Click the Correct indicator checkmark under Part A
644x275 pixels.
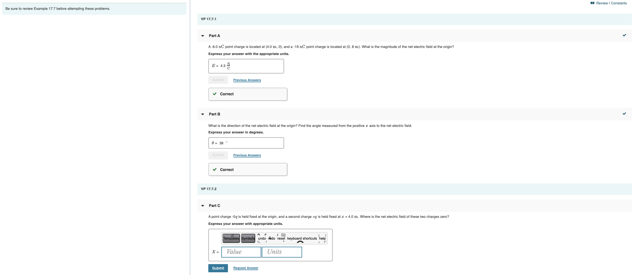[x=215, y=94]
